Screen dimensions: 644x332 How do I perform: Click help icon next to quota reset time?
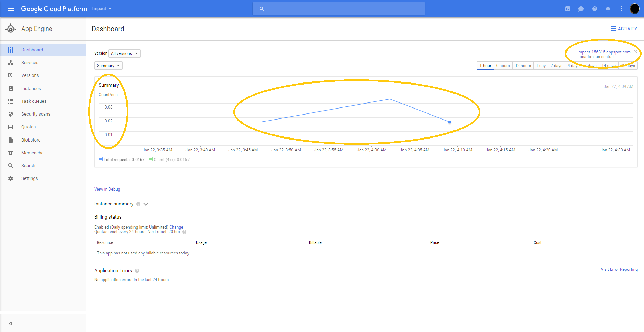tap(184, 232)
